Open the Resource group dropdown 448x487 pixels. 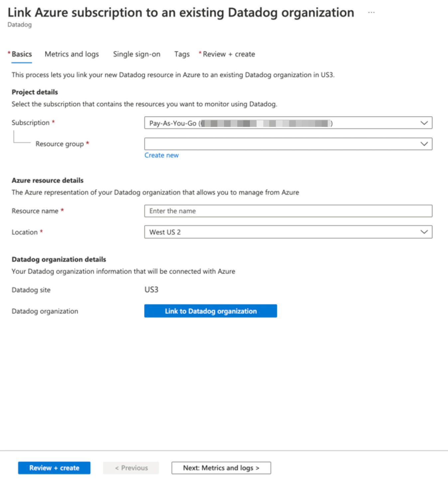click(288, 144)
